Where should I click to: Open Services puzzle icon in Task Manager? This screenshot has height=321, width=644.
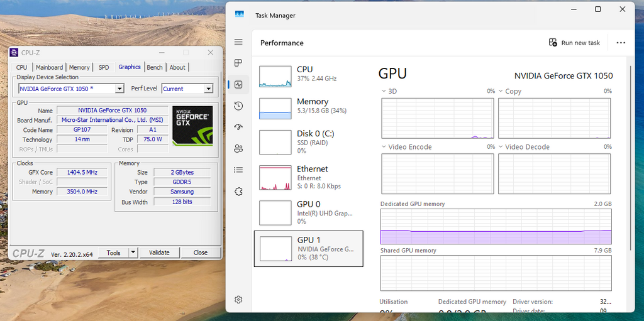point(238,192)
